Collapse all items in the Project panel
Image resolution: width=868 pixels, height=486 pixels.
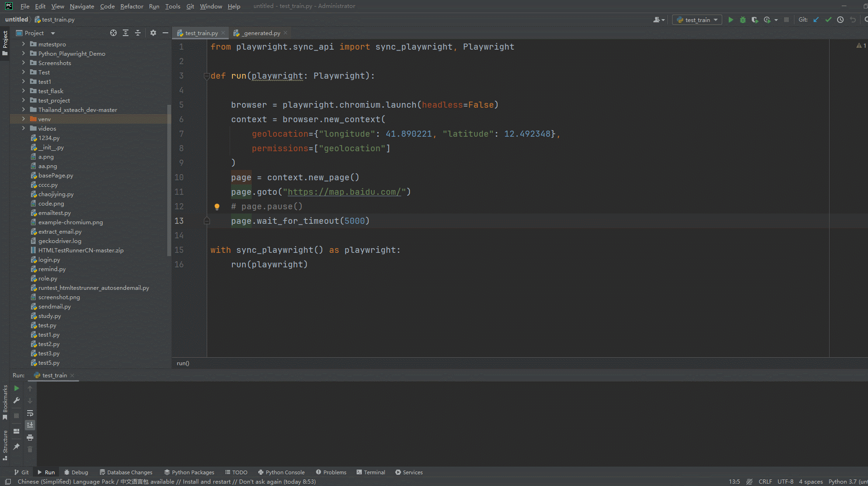click(x=138, y=33)
